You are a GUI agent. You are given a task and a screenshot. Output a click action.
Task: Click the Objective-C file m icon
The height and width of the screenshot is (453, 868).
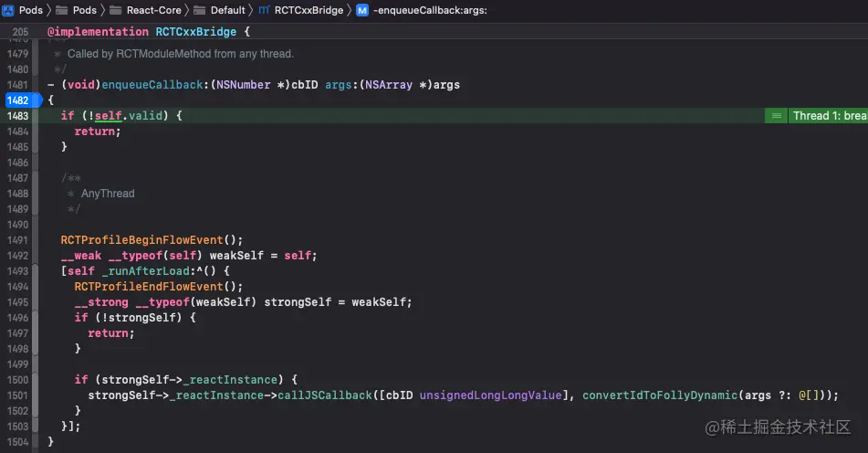(x=264, y=10)
